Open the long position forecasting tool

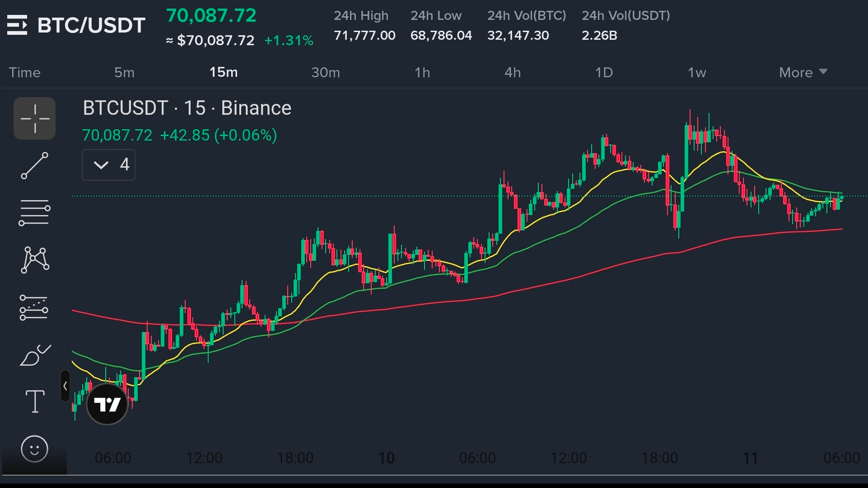[35, 308]
